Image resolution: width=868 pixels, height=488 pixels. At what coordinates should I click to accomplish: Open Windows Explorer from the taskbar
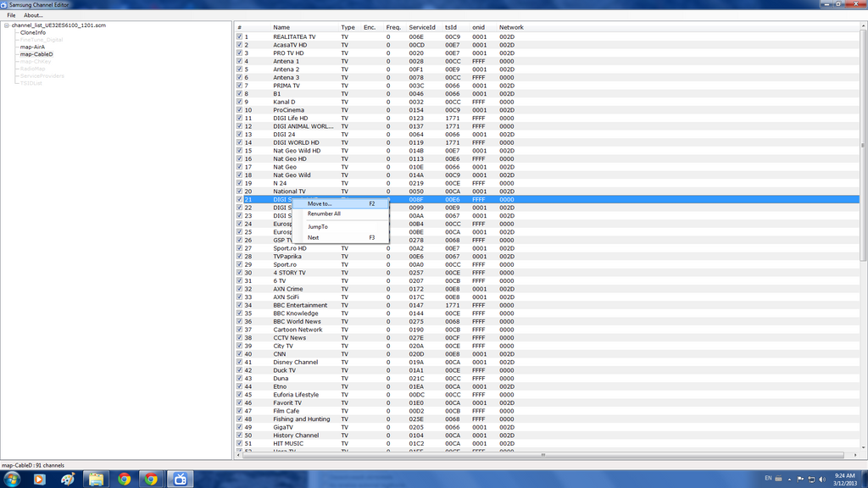pyautogui.click(x=96, y=480)
